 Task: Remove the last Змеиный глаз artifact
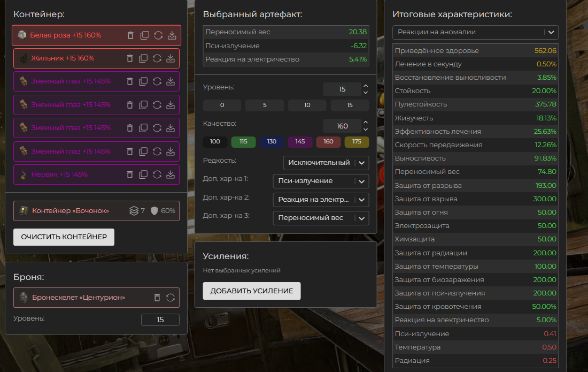(130, 151)
